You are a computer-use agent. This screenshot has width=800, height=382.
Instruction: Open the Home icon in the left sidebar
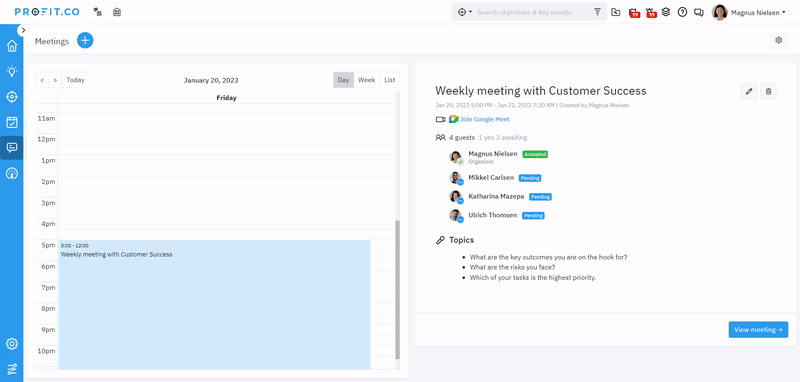[12, 46]
